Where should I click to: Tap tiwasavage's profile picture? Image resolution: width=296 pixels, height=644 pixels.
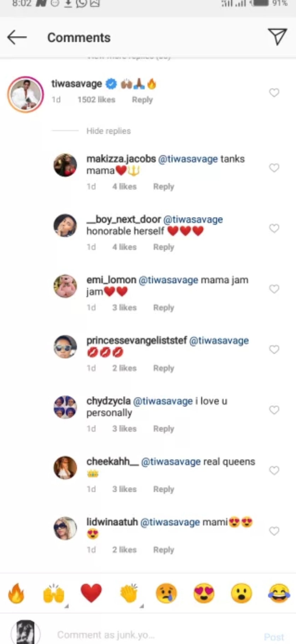[25, 94]
